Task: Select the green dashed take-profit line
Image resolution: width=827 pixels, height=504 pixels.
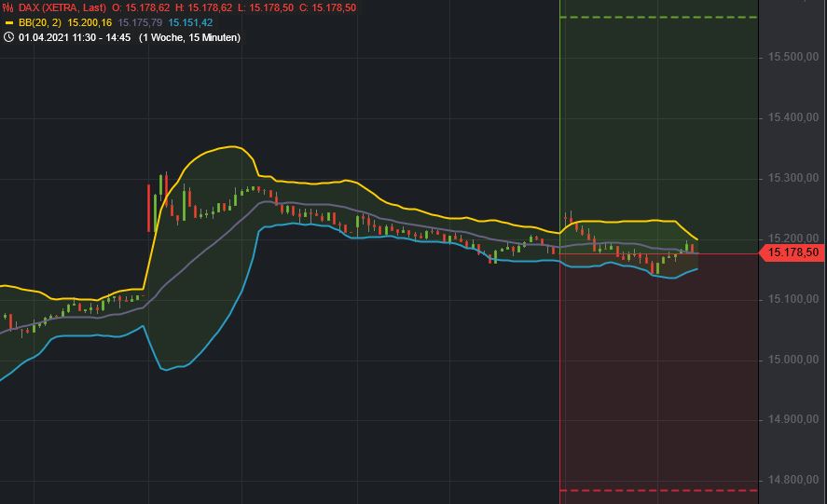Action: tap(659, 18)
